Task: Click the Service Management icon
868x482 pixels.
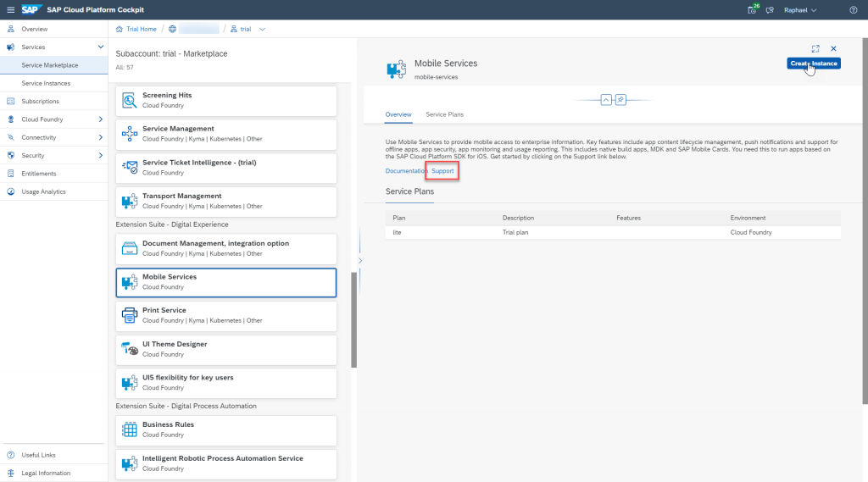Action: (x=130, y=133)
